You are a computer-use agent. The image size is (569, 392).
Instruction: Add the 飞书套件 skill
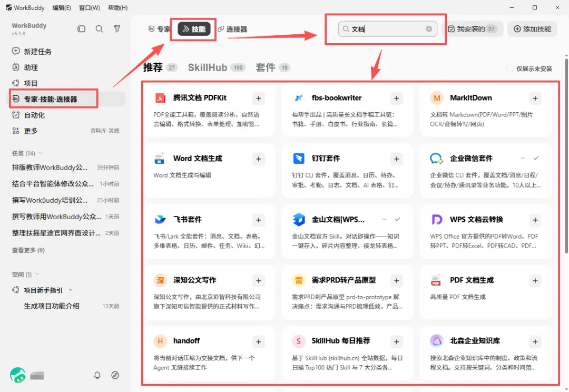[x=258, y=220]
